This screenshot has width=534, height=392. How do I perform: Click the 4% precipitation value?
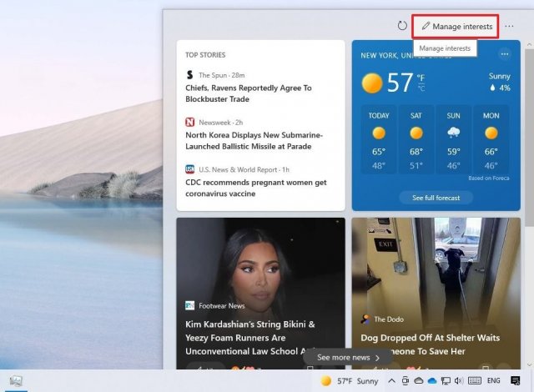point(501,88)
